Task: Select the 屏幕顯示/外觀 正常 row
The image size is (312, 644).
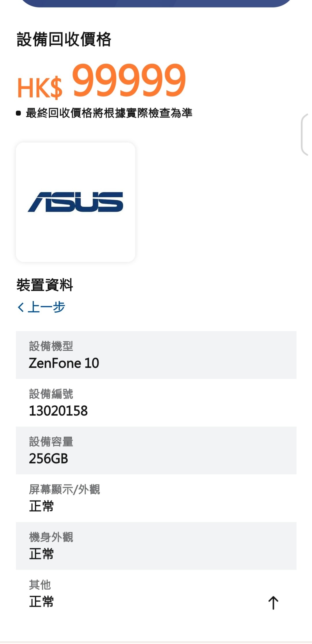Action: (156, 498)
